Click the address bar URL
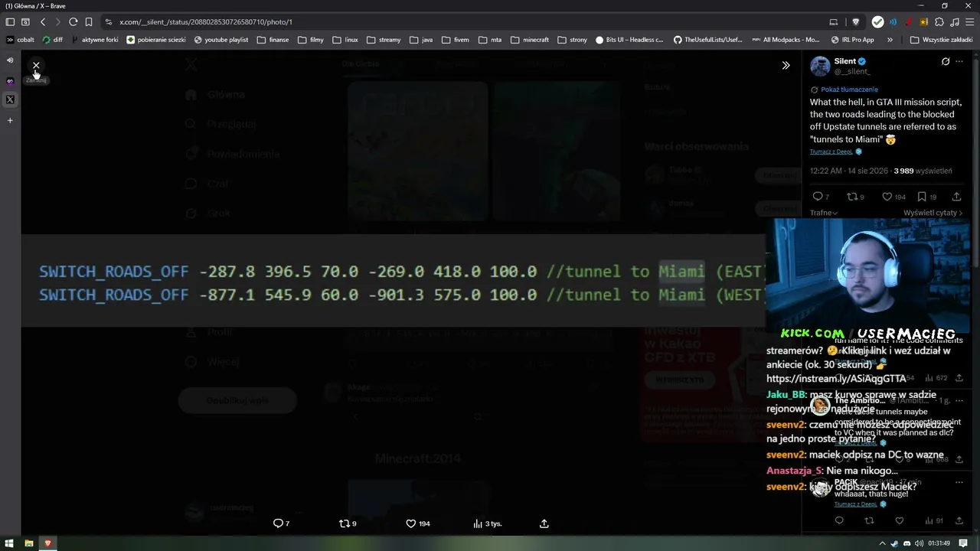 click(x=206, y=22)
